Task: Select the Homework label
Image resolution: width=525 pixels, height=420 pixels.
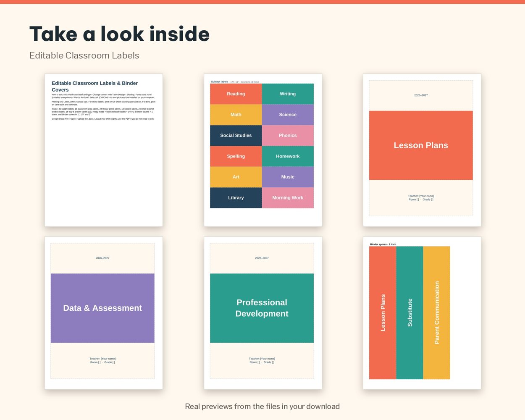Action: (288, 156)
